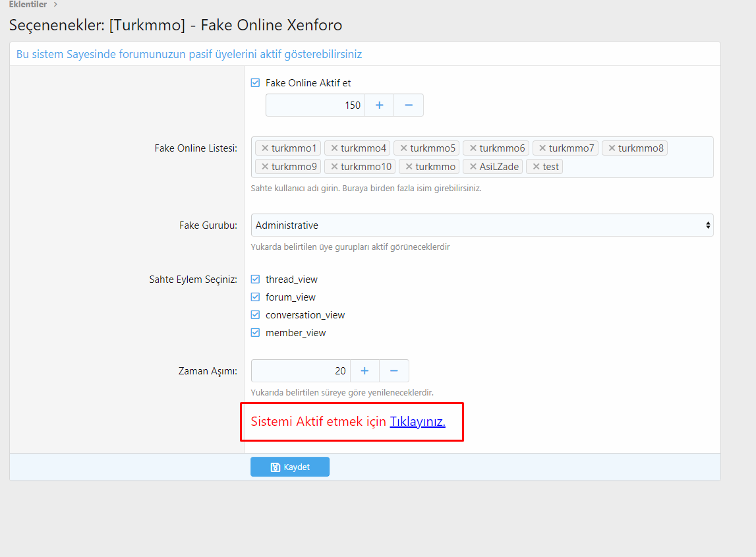
Task: Open the Fake Gurubu Administrative dropdown
Action: click(x=482, y=225)
